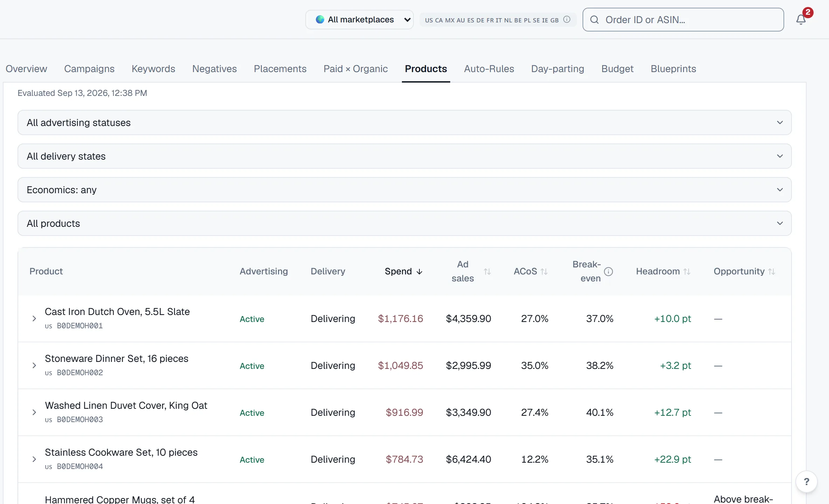Open the All products filter
The image size is (829, 504).
tap(404, 223)
